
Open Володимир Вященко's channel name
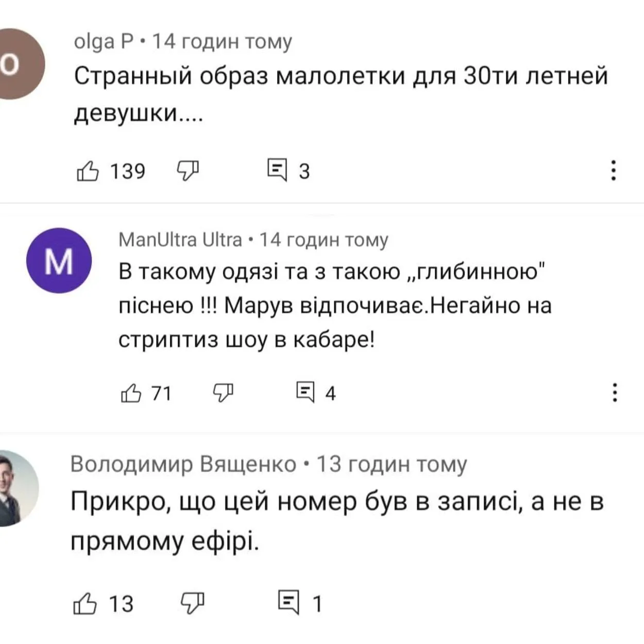(183, 464)
